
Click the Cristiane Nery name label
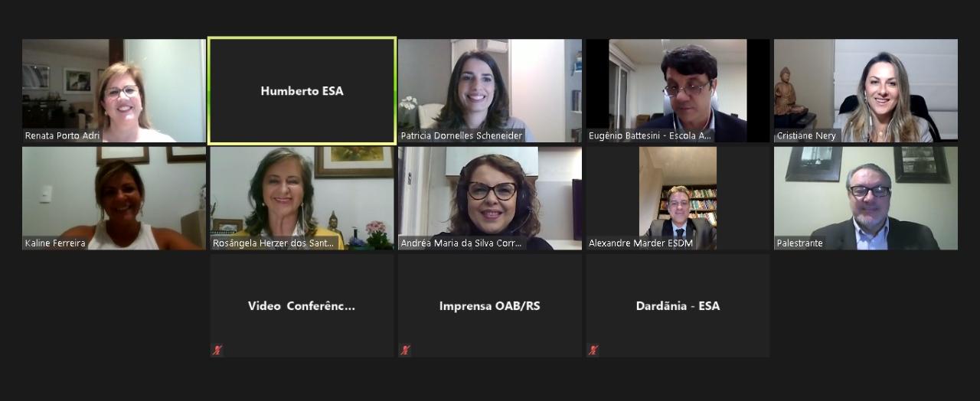tap(807, 135)
